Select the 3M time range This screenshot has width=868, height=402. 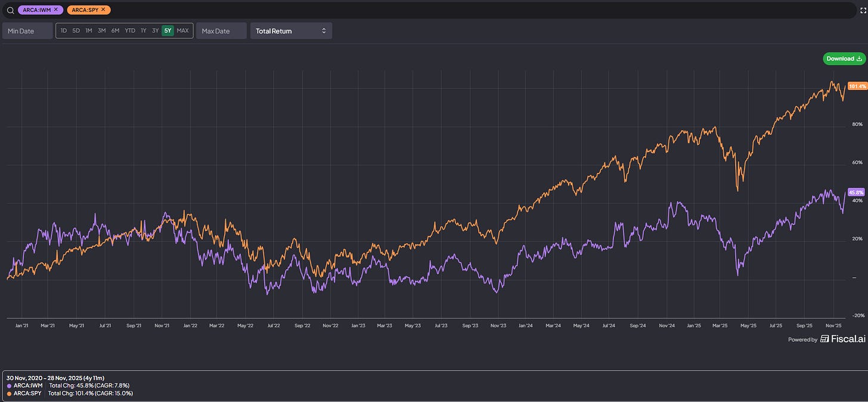(101, 30)
